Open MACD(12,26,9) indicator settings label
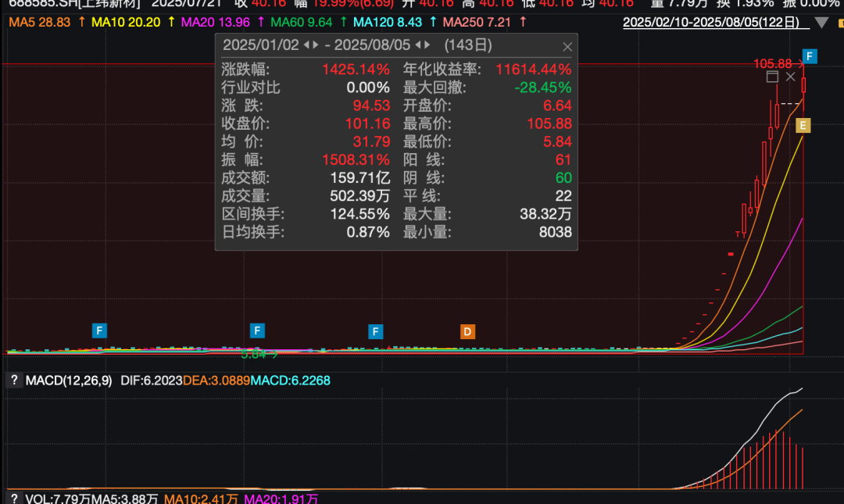This screenshot has width=844, height=504. point(69,381)
